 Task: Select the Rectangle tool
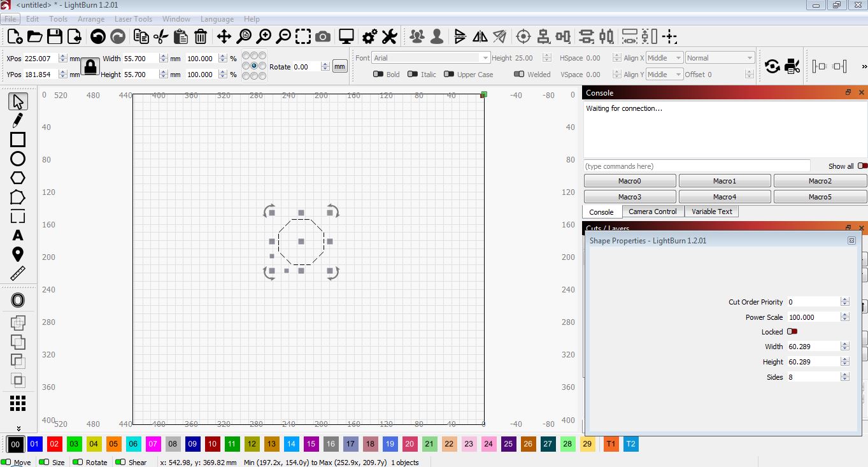(x=18, y=140)
